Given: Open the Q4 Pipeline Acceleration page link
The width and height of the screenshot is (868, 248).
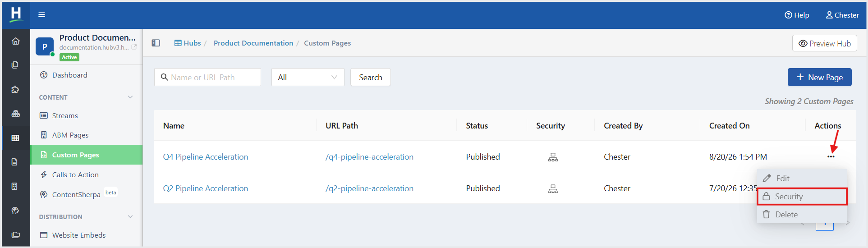Looking at the screenshot, I should click(x=206, y=156).
